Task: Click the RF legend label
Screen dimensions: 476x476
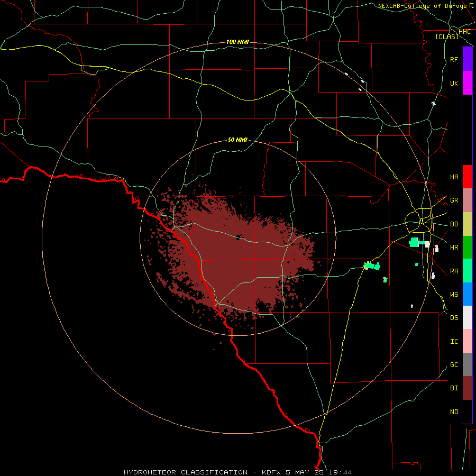Action: click(x=454, y=59)
